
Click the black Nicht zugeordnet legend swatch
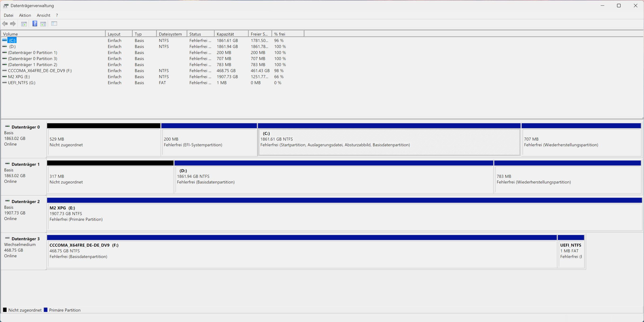point(5,310)
